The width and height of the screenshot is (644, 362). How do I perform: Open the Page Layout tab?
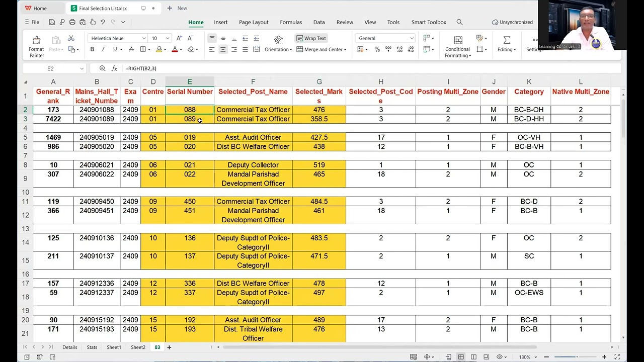tap(254, 22)
